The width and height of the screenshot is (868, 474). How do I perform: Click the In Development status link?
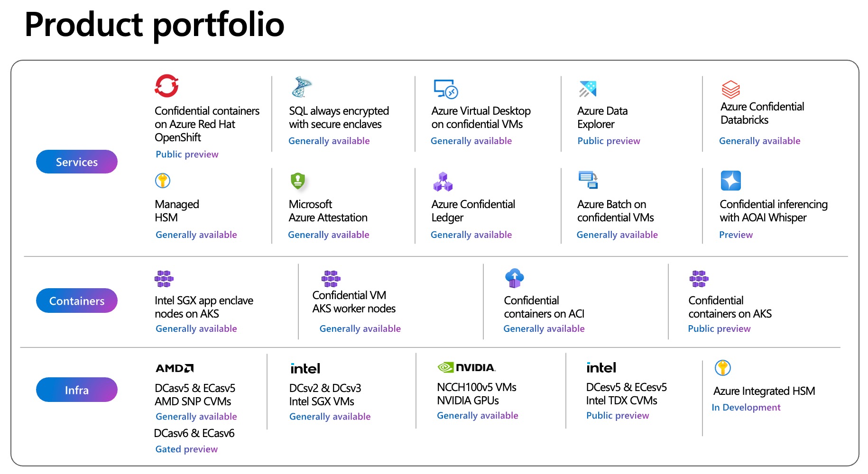[746, 407]
